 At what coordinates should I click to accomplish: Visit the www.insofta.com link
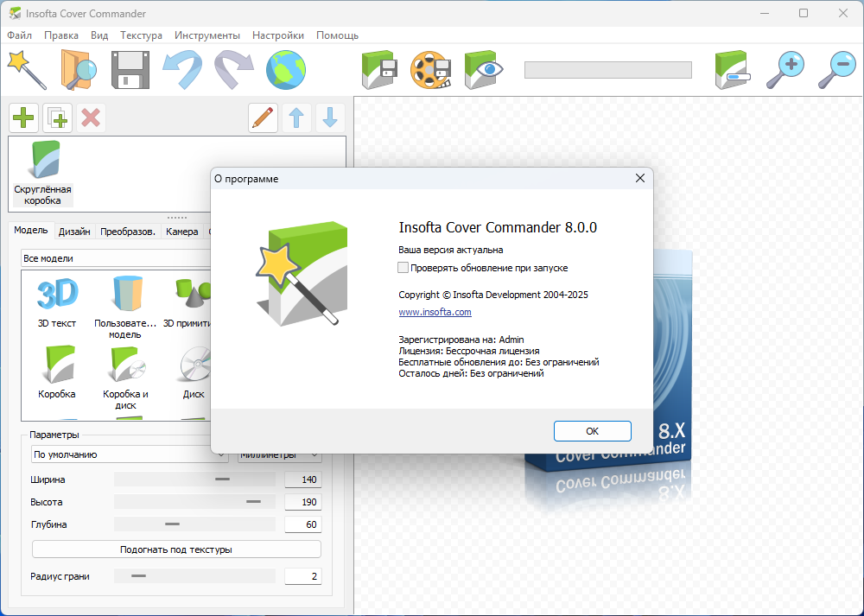(435, 312)
